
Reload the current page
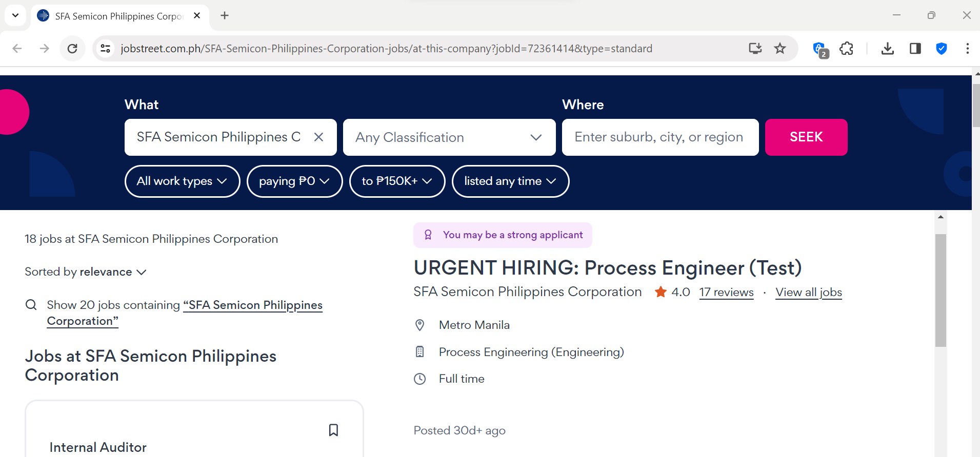72,49
